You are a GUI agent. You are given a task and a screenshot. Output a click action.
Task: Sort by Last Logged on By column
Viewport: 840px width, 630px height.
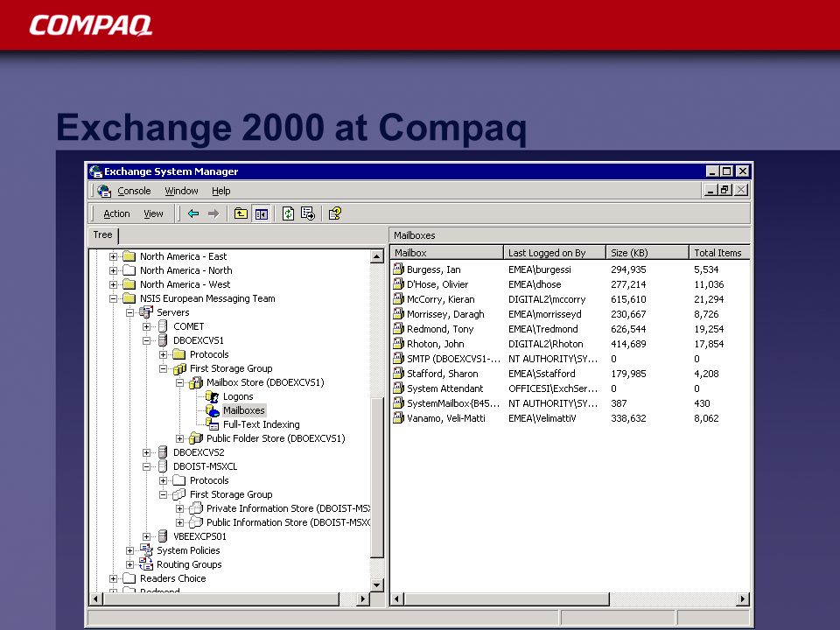click(555, 252)
